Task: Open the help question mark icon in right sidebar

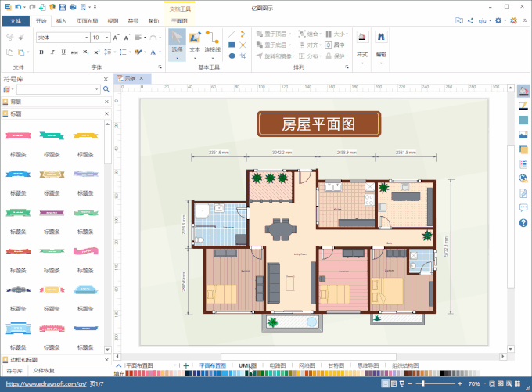Action: click(x=523, y=223)
